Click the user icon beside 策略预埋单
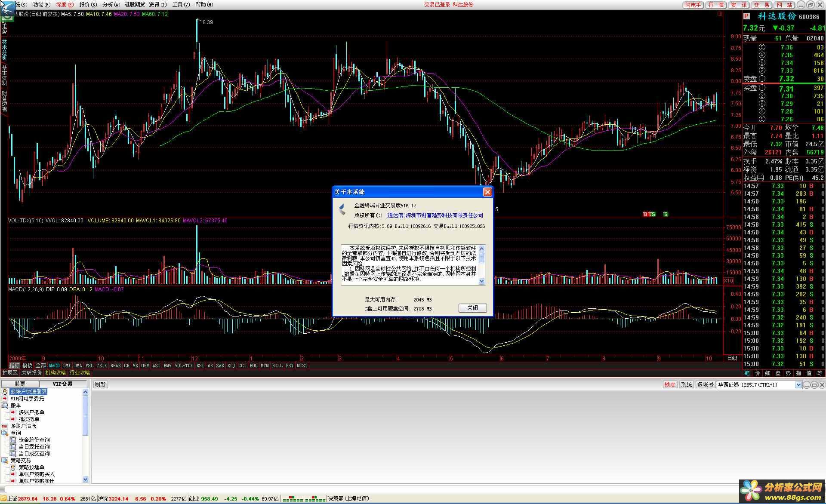 point(13,467)
